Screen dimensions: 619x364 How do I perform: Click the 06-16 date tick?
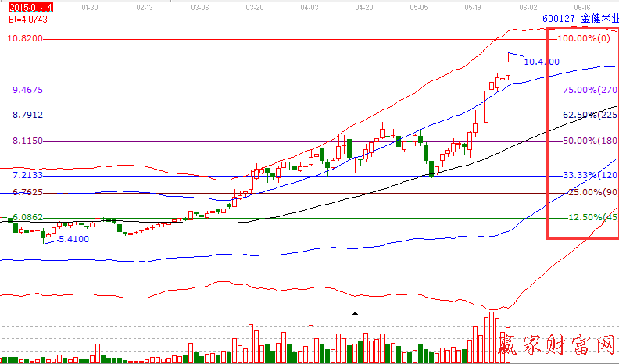point(581,6)
